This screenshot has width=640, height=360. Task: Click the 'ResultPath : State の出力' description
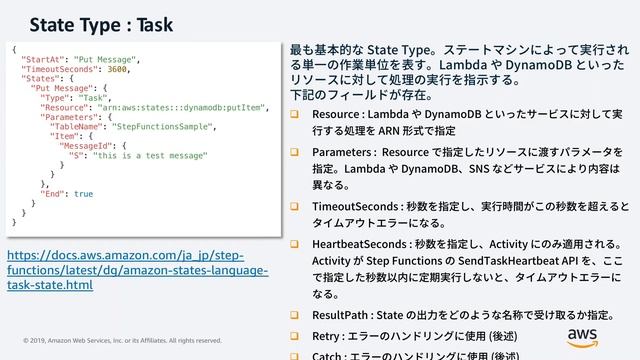click(x=464, y=315)
